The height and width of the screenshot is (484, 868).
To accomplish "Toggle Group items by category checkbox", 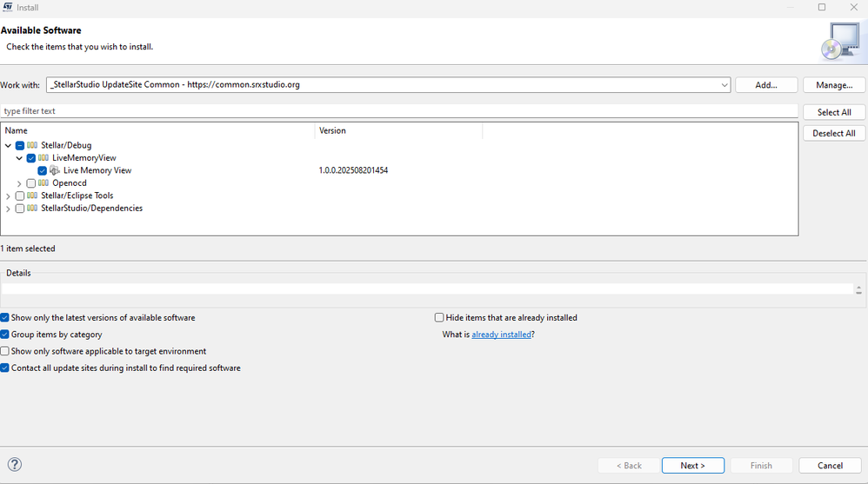I will (5, 334).
